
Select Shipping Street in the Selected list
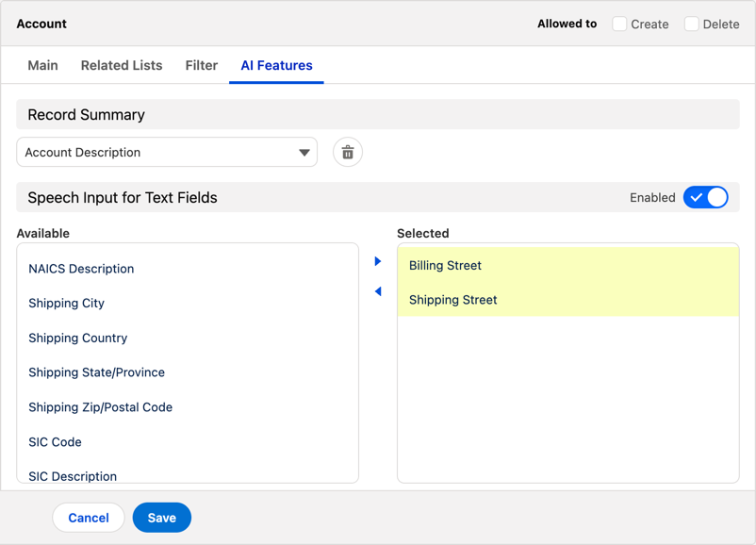(x=452, y=299)
